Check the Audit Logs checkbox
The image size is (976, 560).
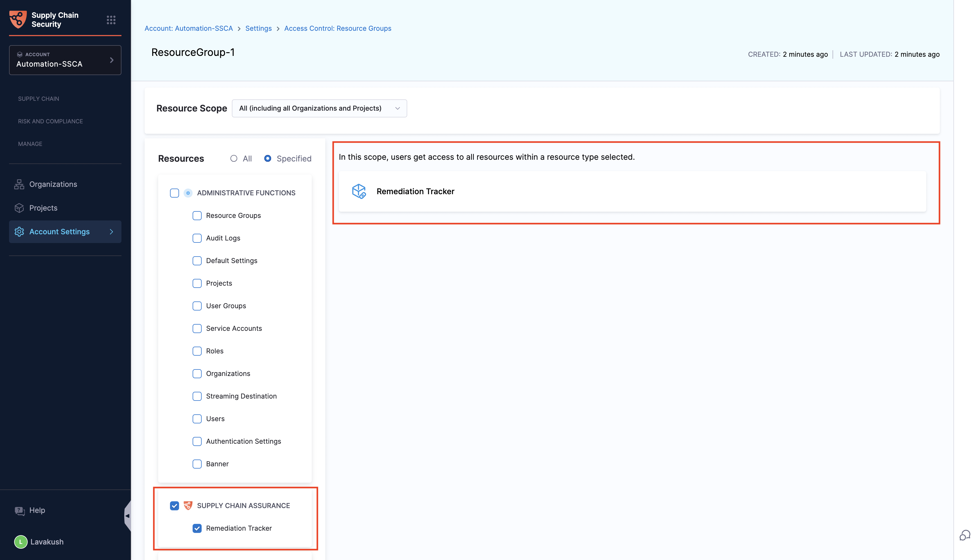[197, 238]
